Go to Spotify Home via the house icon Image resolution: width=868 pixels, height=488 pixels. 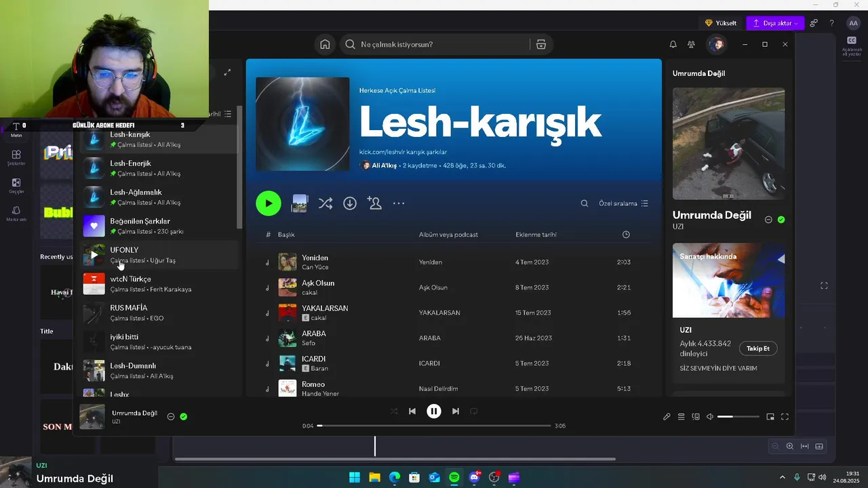(325, 44)
